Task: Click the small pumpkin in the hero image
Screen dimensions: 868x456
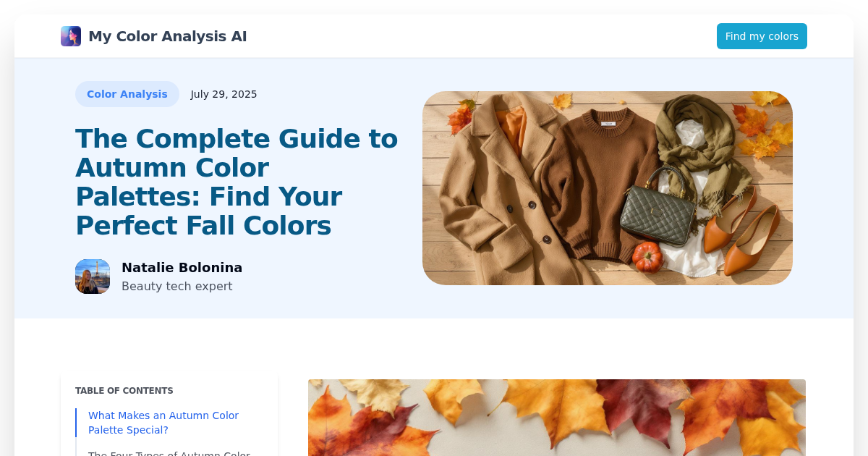Action: click(x=647, y=256)
